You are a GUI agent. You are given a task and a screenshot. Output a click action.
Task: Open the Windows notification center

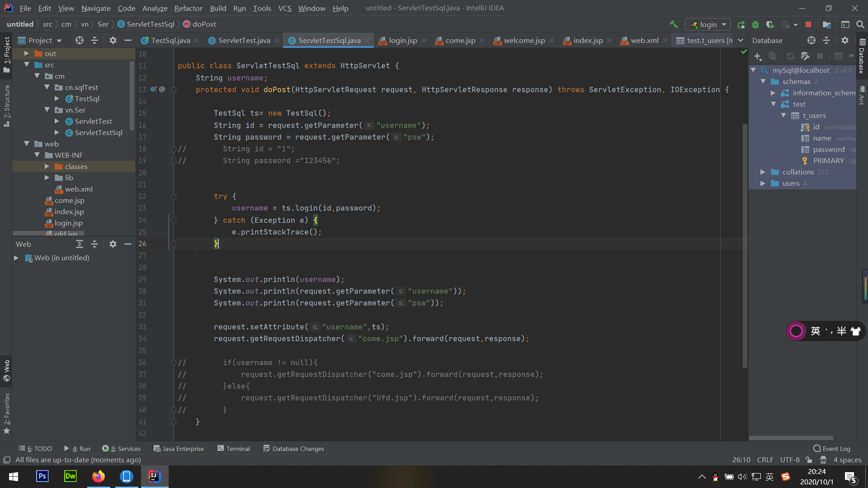(850, 477)
